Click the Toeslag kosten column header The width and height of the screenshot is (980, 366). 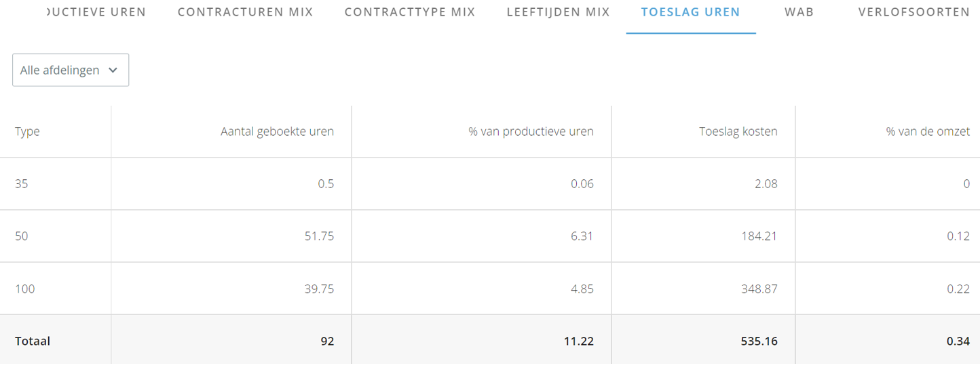pos(738,132)
